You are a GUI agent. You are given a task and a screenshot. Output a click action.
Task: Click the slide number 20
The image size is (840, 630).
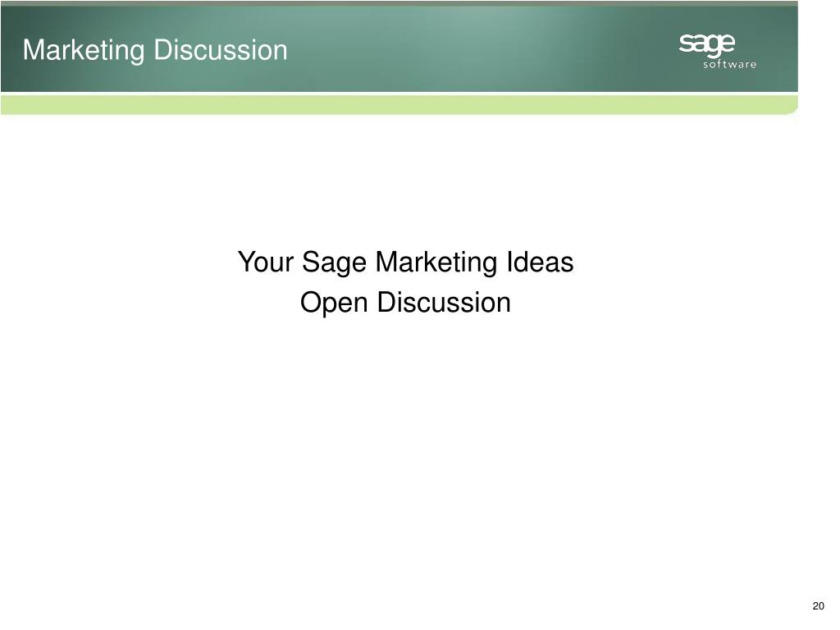point(818,606)
